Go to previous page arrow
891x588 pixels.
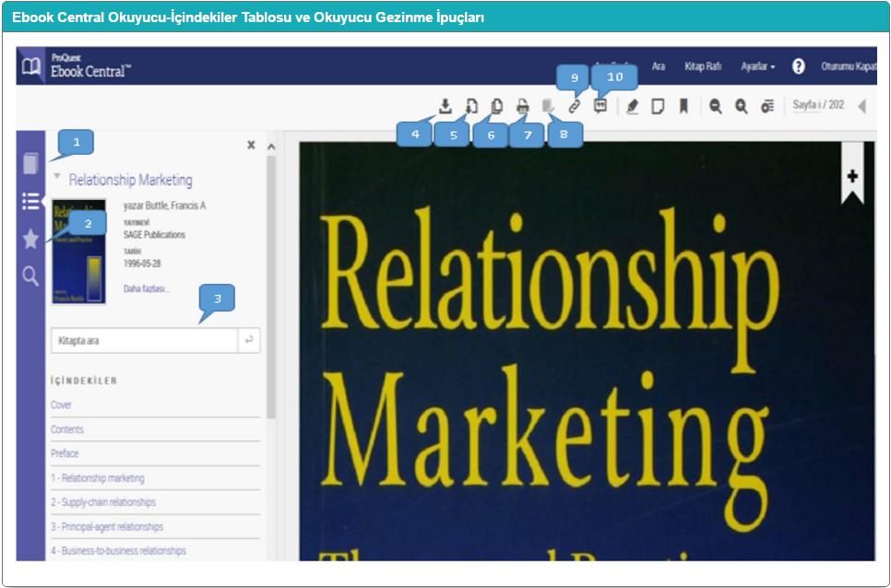[x=862, y=106]
